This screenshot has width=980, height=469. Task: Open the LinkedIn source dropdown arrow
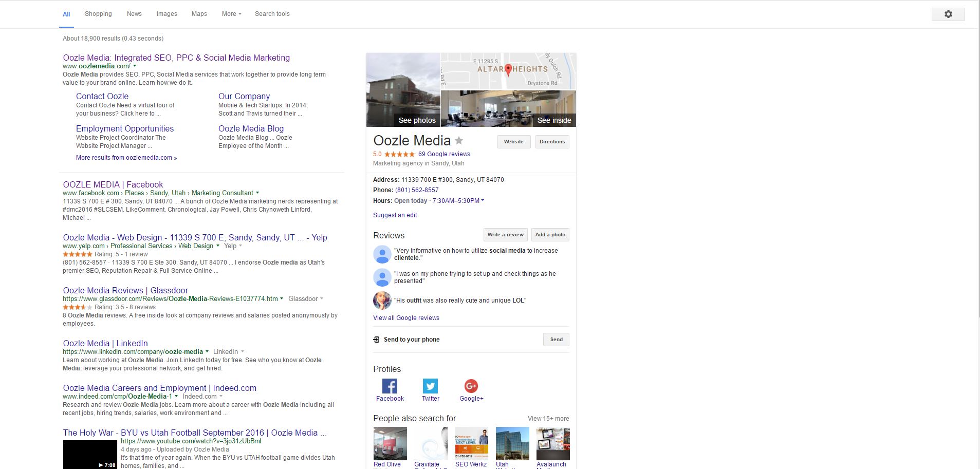(242, 351)
